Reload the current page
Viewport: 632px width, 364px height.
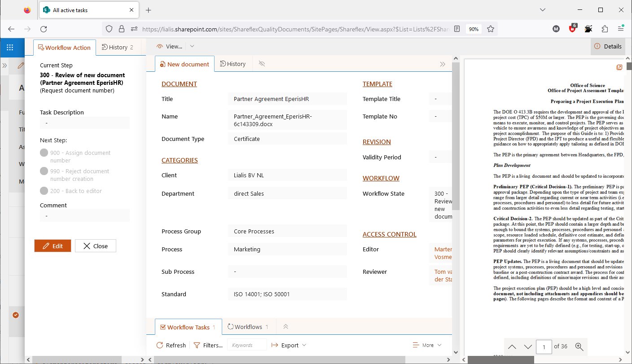click(x=44, y=29)
